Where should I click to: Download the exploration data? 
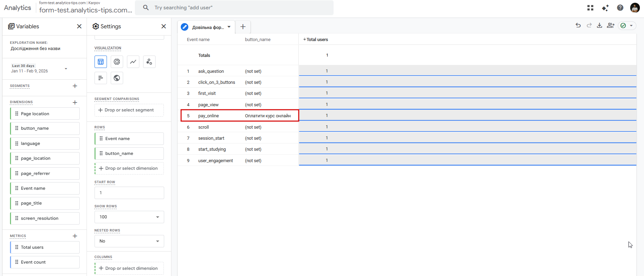[600, 25]
